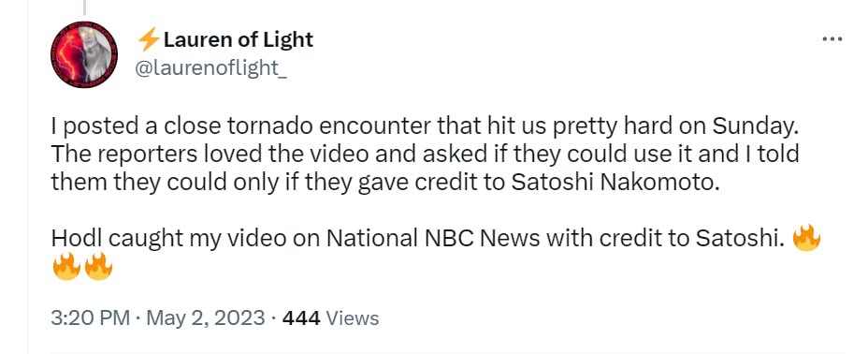Open the 444 Views analytics
The width and height of the screenshot is (868, 354).
point(330,318)
